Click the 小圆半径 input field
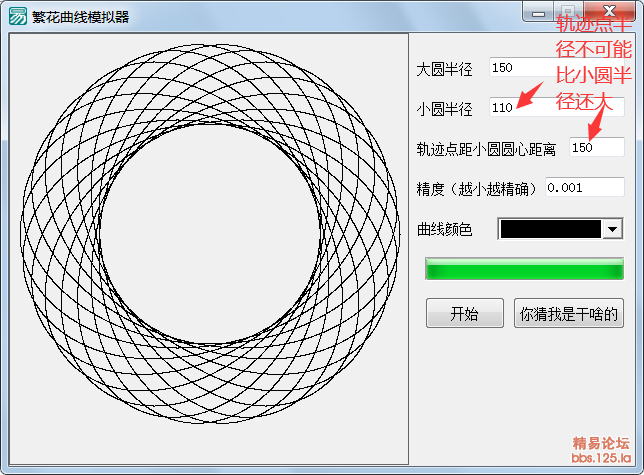644x475 pixels. (557, 107)
